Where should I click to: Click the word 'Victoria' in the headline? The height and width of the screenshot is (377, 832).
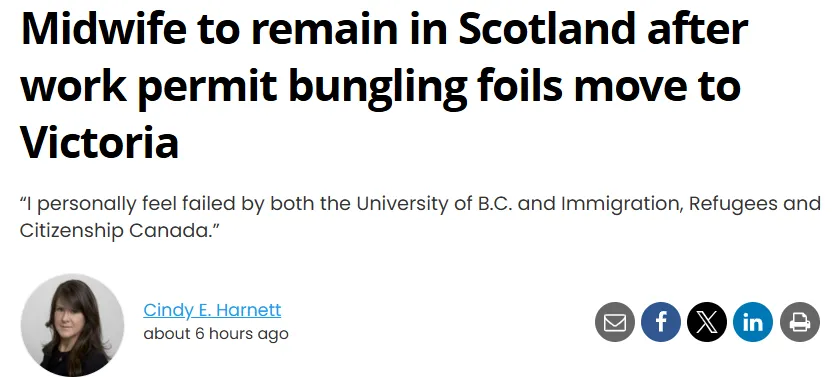tap(99, 142)
